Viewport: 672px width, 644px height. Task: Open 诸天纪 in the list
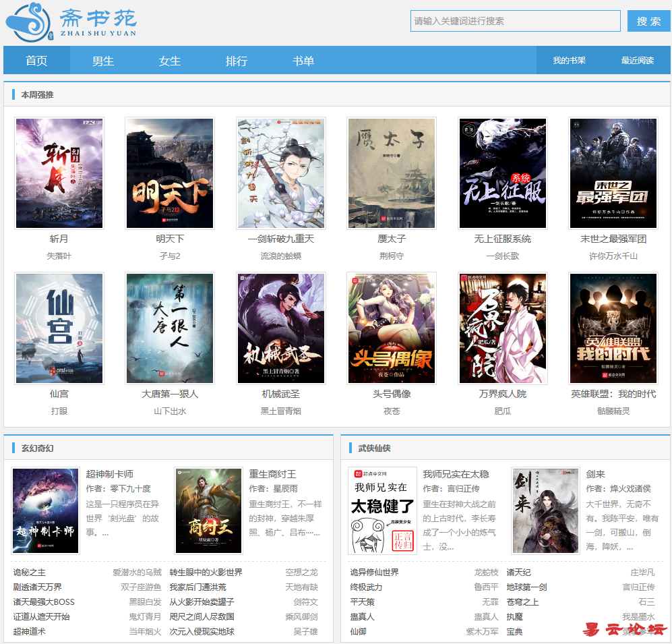click(518, 573)
